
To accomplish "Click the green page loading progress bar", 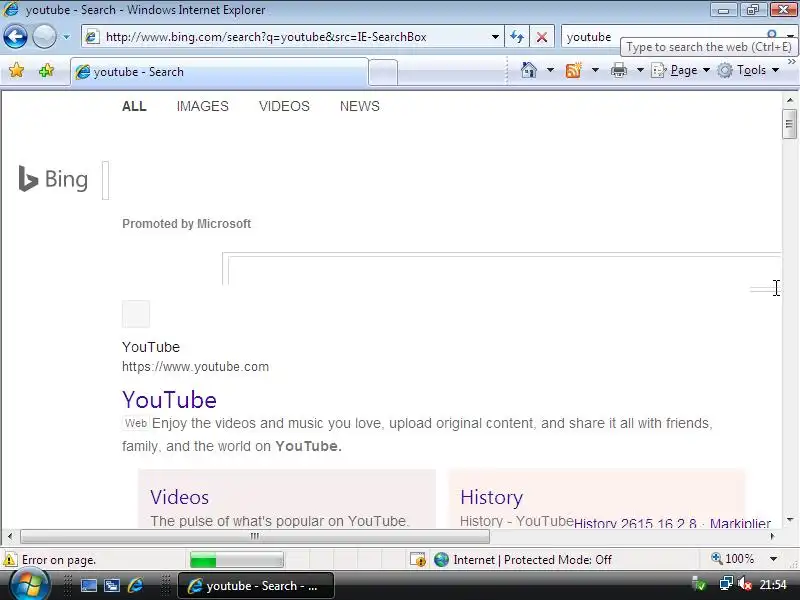I will [x=236, y=560].
